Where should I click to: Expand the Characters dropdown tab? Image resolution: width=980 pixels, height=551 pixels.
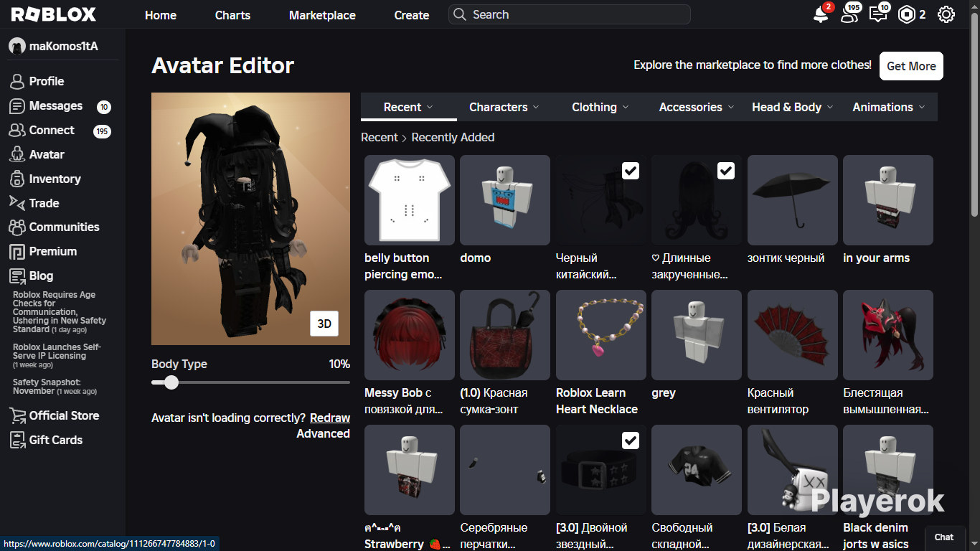click(x=504, y=107)
